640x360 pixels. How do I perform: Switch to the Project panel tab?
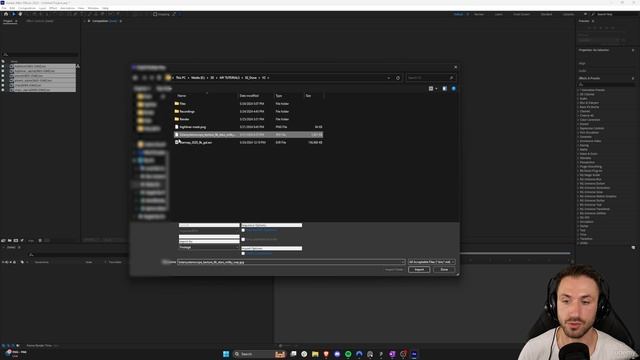(8, 21)
